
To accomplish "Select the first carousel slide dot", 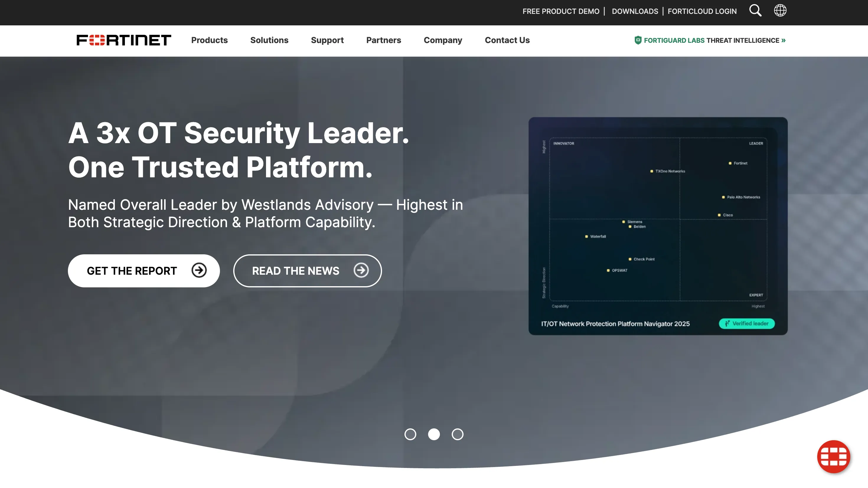I will tap(410, 434).
